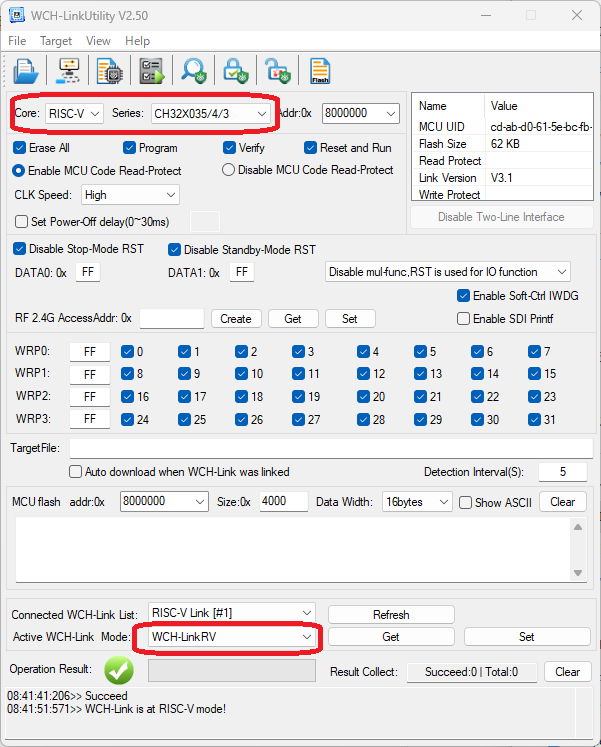Image resolution: width=601 pixels, height=747 pixels.
Task: Click the TargetFile path input field
Action: [x=330, y=449]
